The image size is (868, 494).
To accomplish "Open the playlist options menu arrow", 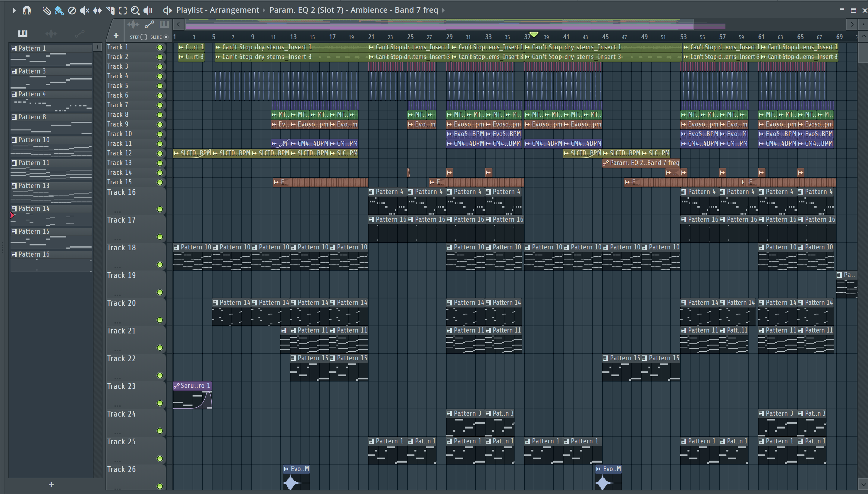I will [x=14, y=11].
